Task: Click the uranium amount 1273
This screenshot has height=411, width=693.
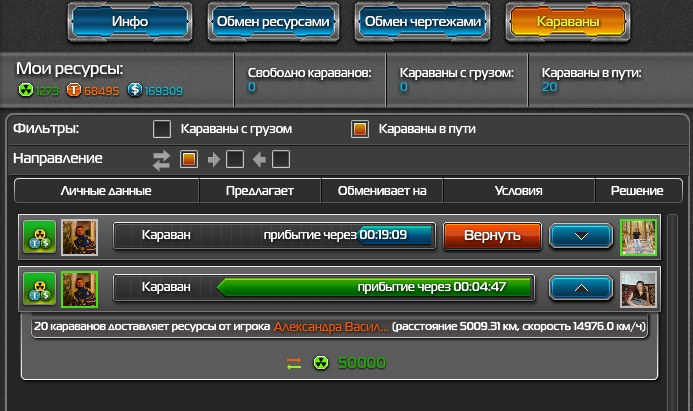Action: pyautogui.click(x=47, y=91)
